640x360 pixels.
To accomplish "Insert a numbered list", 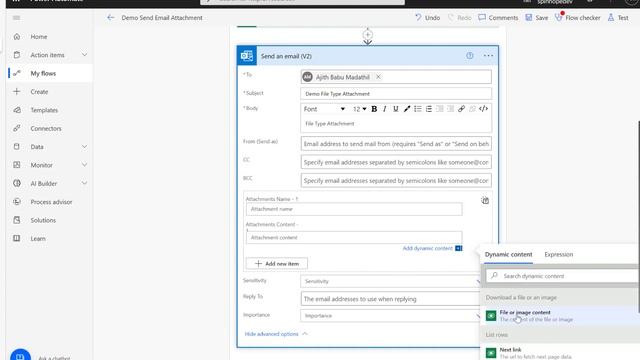I will click(429, 109).
